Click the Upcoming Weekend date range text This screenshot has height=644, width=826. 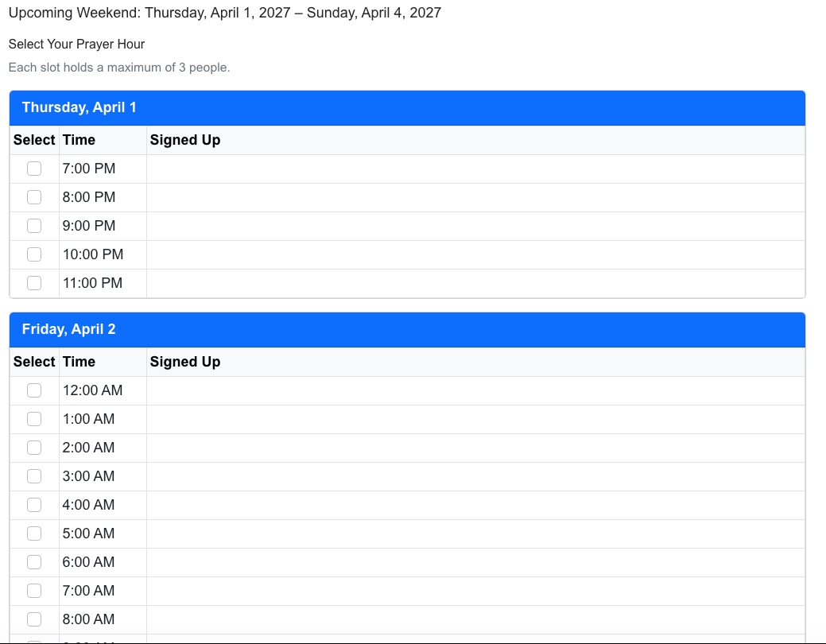pyautogui.click(x=225, y=13)
